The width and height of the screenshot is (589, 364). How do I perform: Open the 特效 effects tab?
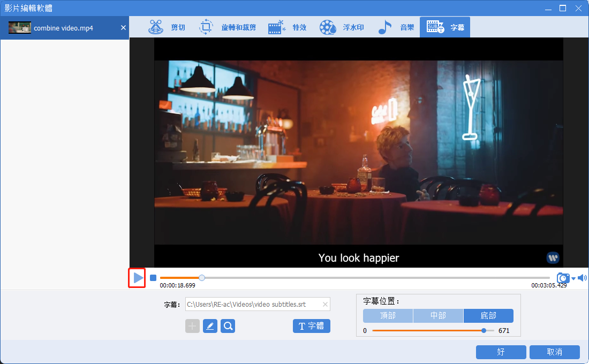click(288, 27)
